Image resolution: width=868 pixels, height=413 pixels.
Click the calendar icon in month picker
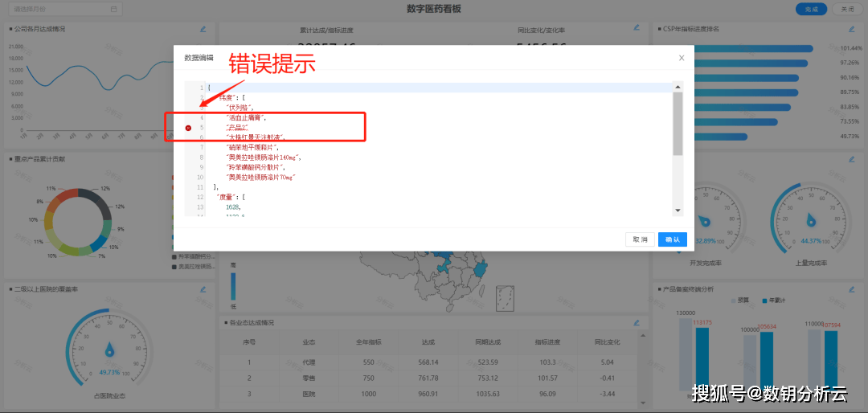114,9
